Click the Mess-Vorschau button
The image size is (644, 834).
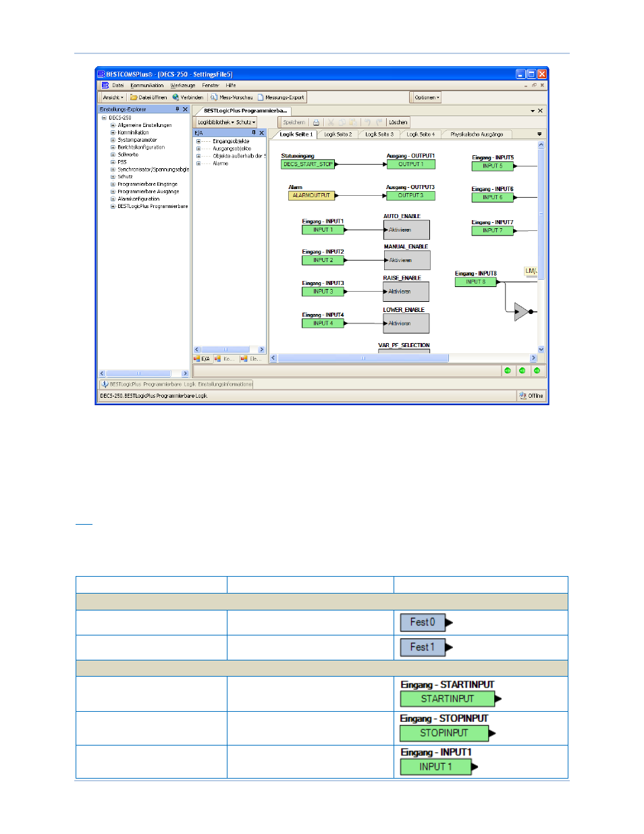click(x=231, y=97)
